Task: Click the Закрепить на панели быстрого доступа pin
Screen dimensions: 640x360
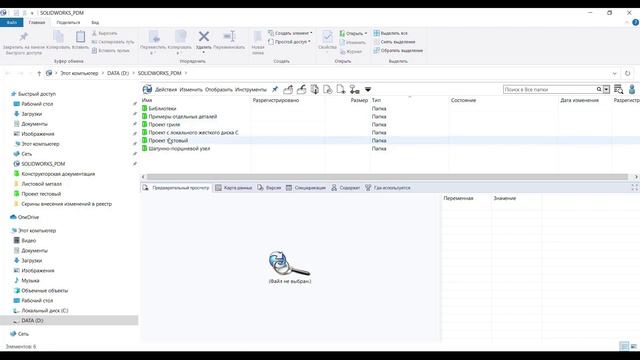Action: [23, 36]
